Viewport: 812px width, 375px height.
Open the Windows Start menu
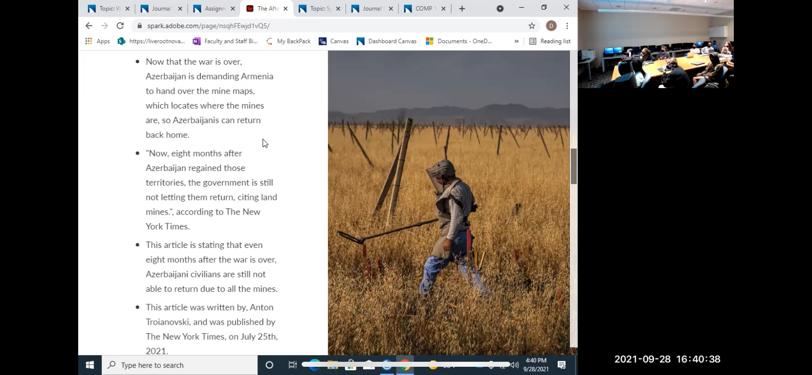point(90,365)
